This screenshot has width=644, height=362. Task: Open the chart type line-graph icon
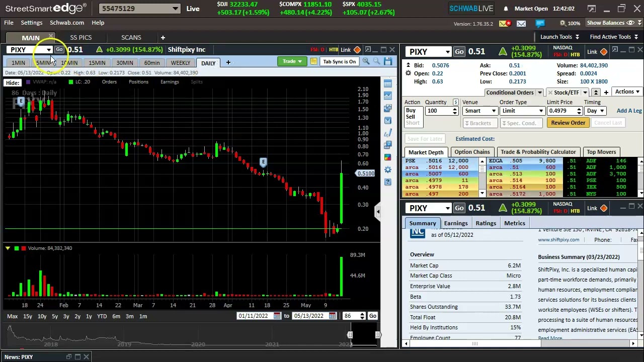coord(387,96)
